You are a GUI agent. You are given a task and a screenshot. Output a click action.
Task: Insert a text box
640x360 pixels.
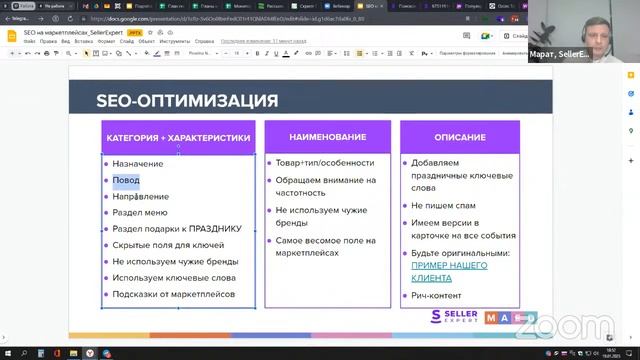coord(96,53)
